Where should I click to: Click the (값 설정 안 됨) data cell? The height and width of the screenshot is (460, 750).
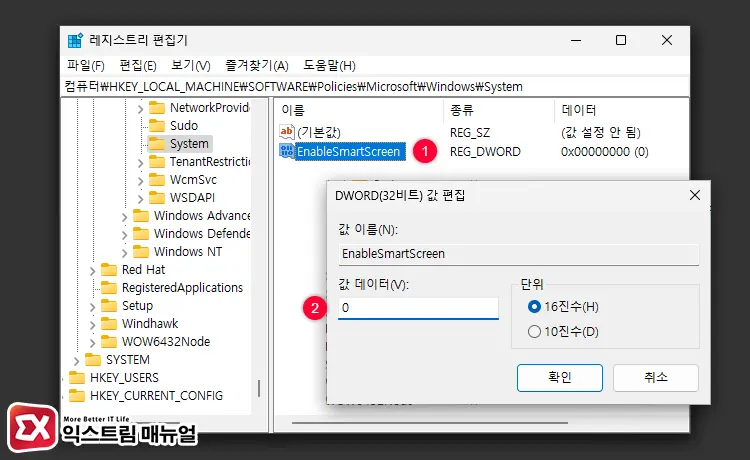pyautogui.click(x=600, y=132)
